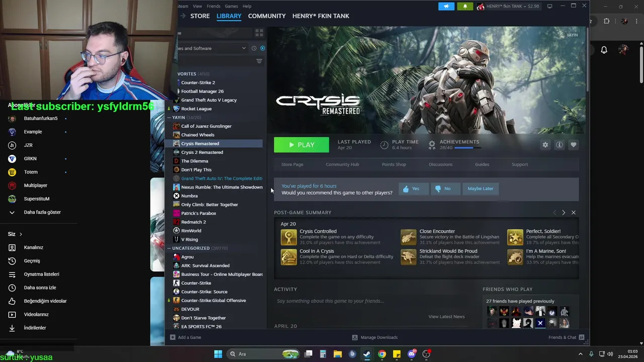Click taskbar search box Ara
This screenshot has width=644, height=362.
click(x=262, y=354)
